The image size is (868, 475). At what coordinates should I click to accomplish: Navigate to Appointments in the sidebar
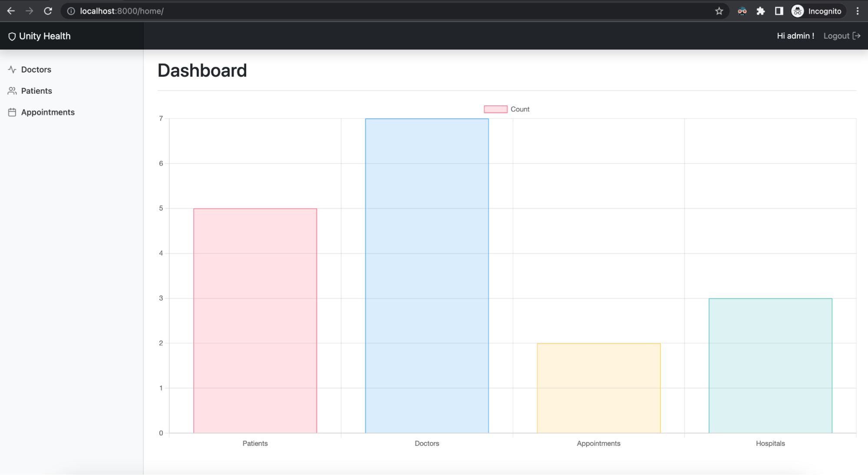click(x=48, y=112)
